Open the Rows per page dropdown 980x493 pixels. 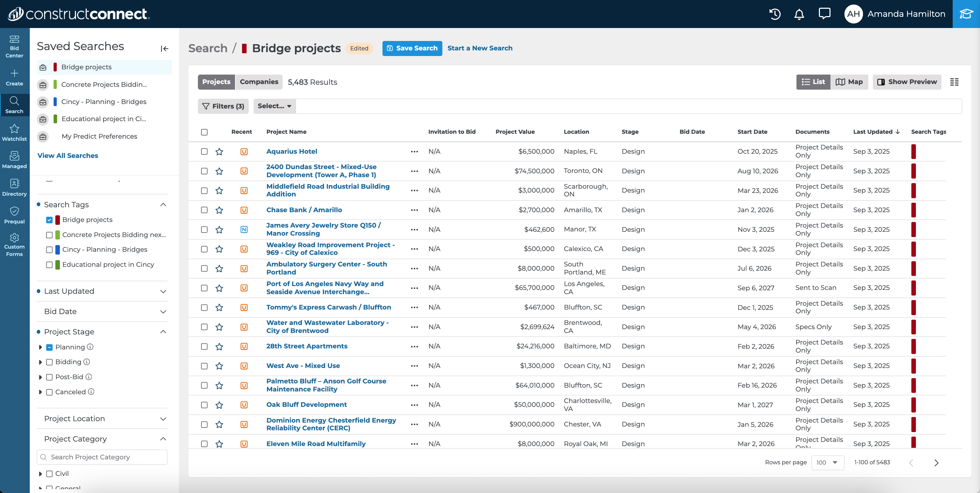point(827,463)
